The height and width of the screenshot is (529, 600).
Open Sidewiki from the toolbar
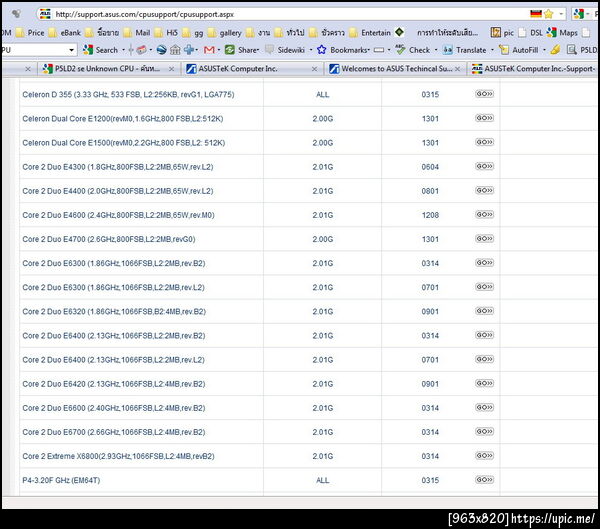click(x=285, y=50)
